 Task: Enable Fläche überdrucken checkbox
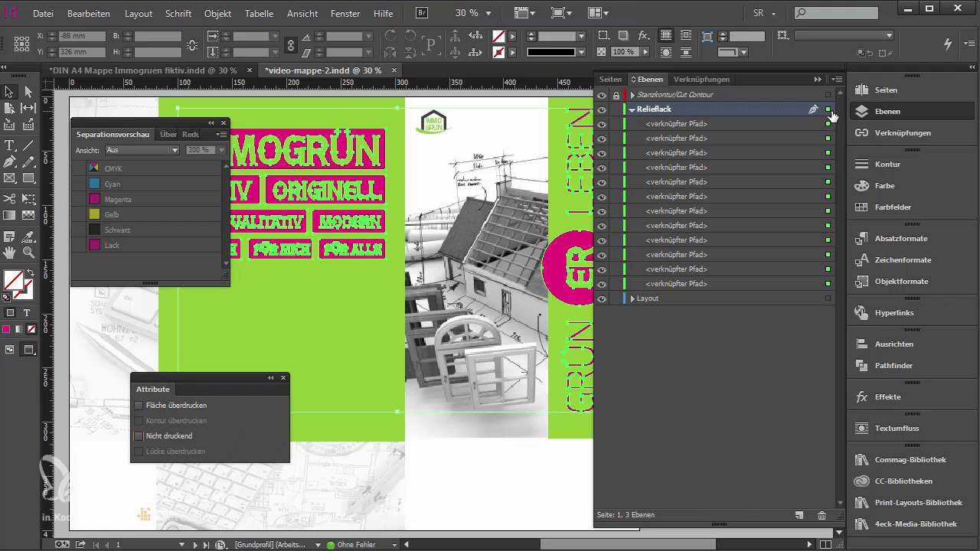point(139,406)
